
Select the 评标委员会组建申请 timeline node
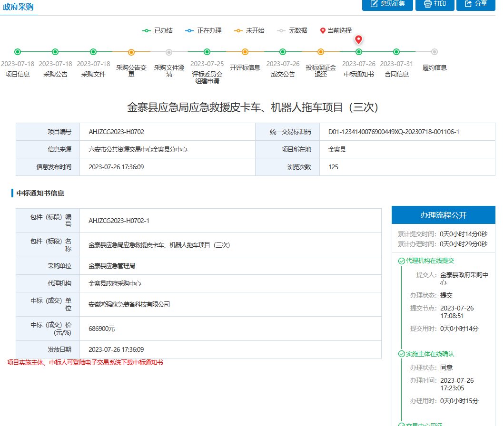click(x=207, y=52)
